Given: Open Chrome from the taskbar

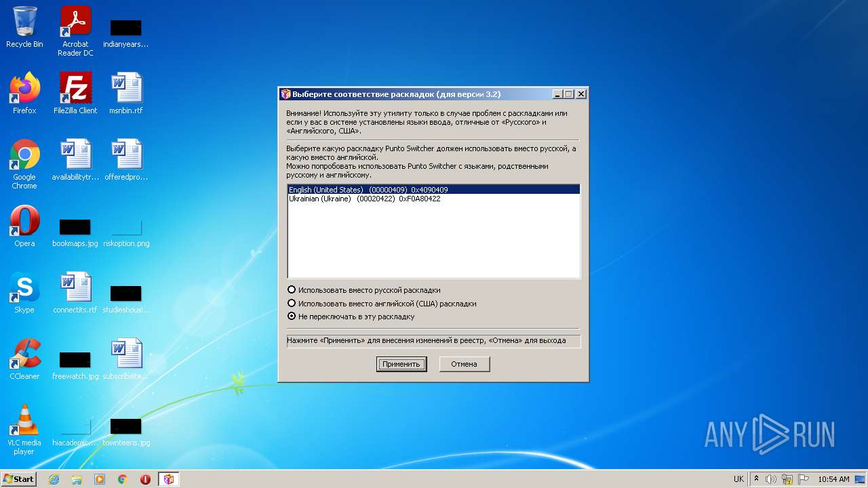Looking at the screenshot, I should coord(123,479).
